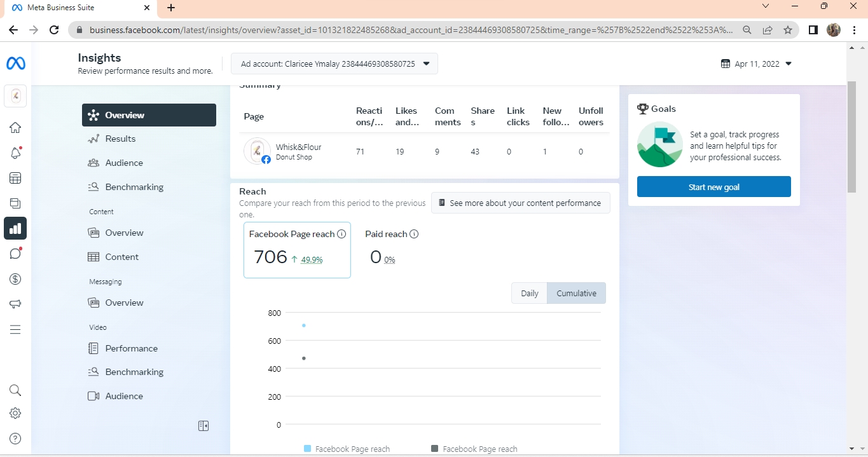
Task: Click the light blue data point on chart
Action: [x=304, y=325]
